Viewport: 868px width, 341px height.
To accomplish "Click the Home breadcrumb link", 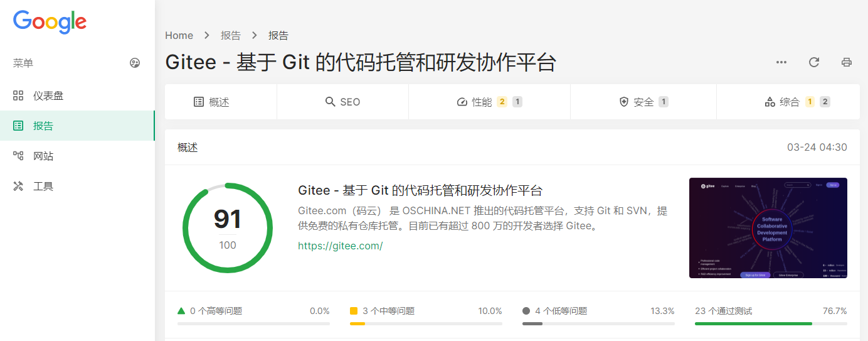I will (x=179, y=36).
